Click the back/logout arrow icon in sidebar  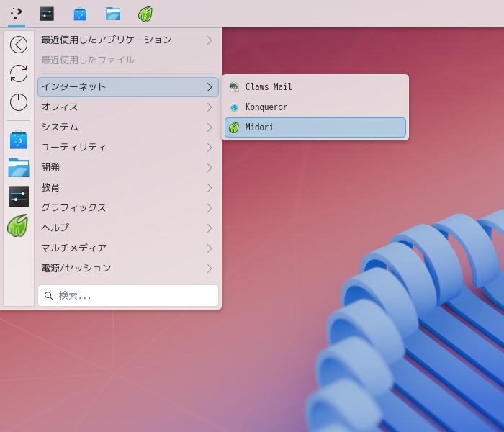(x=19, y=45)
